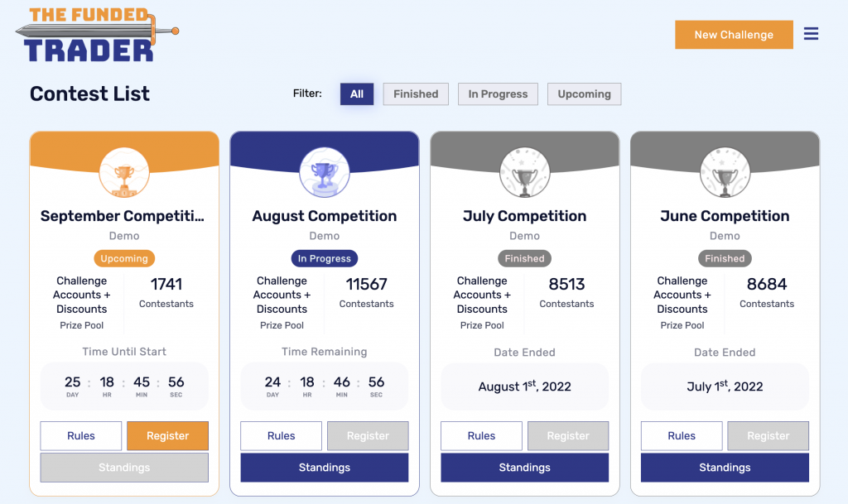Screen dimensions: 848x504
Task: View rules for June Competition
Action: 682,436
